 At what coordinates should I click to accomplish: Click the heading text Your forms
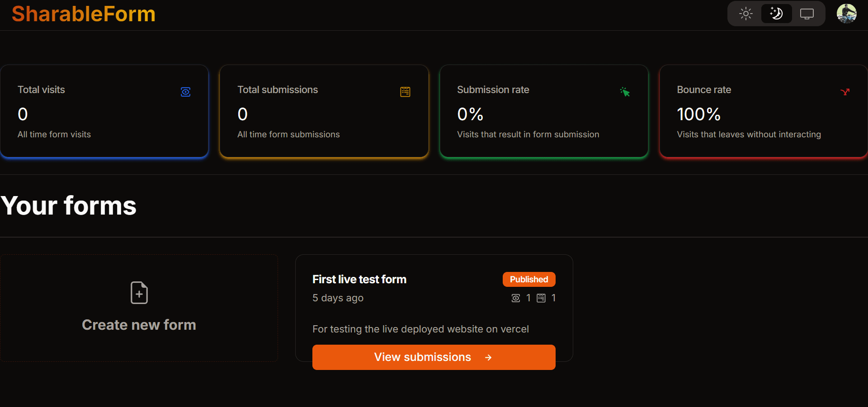point(68,206)
